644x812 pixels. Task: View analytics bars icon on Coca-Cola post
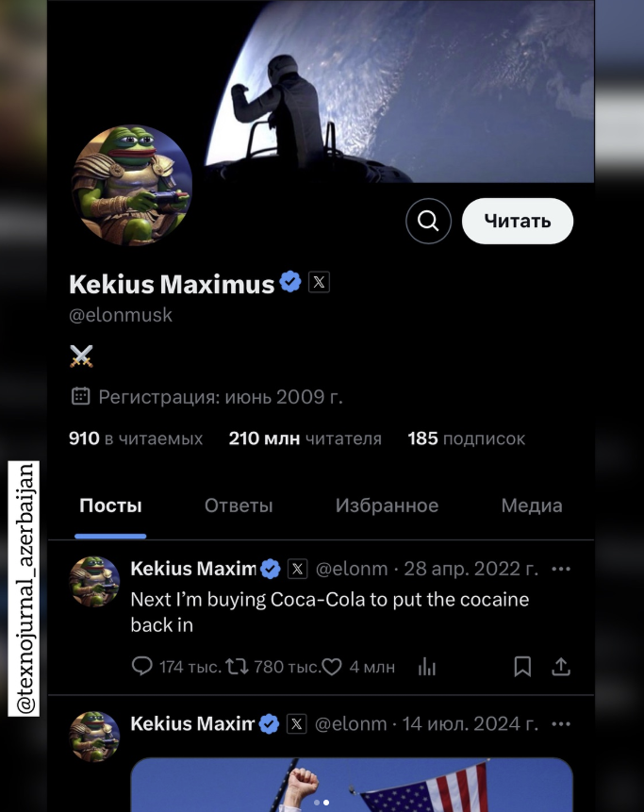426,667
